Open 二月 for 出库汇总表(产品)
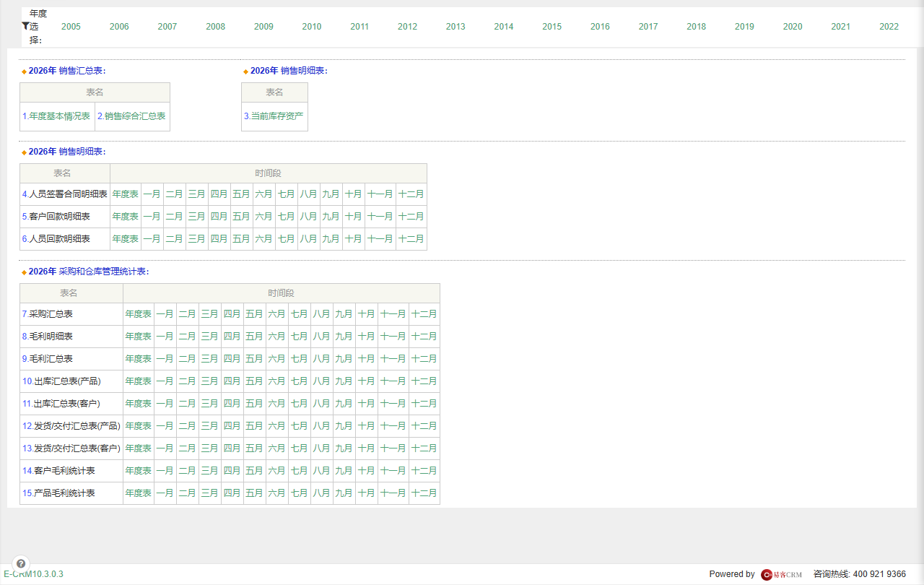Screen dimensions: 924x585 tap(188, 381)
